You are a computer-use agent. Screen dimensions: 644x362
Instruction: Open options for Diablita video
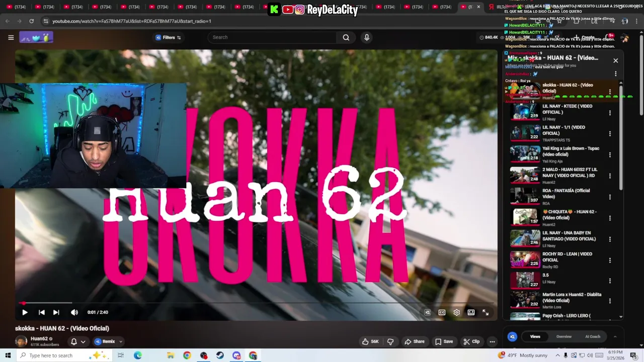pos(610,301)
